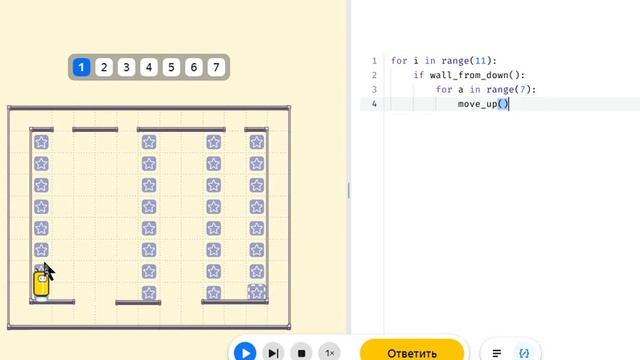Open the text lines view icon
The width and height of the screenshot is (640, 360).
click(x=497, y=353)
